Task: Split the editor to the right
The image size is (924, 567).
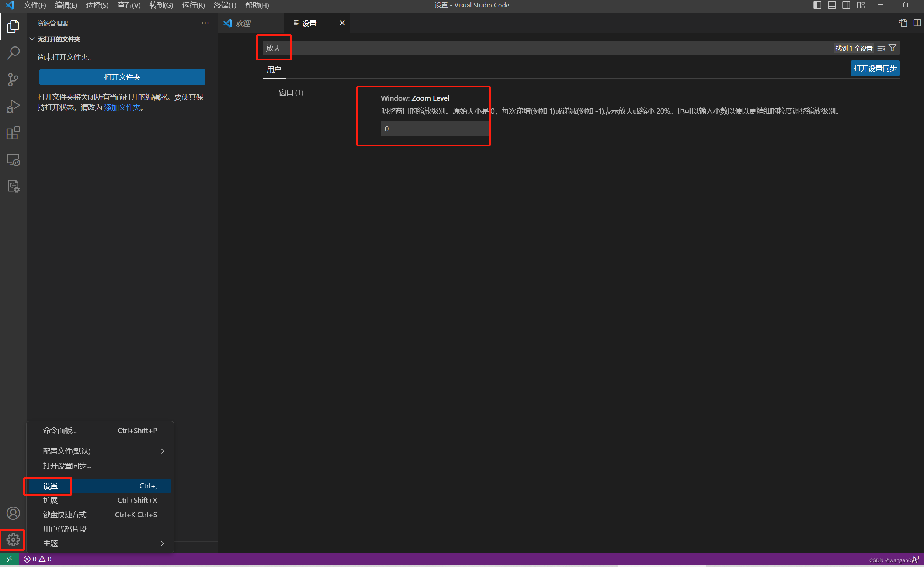Action: click(917, 23)
